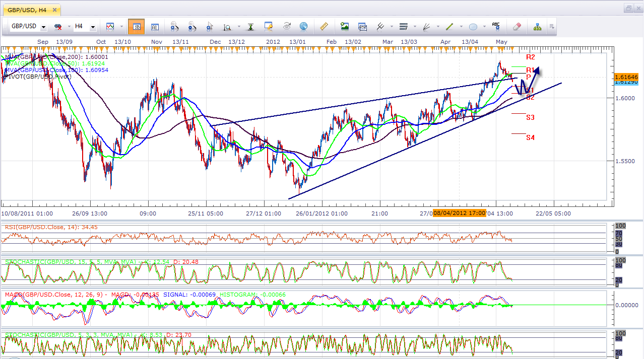644x359 pixels.
Task: Select the Fibonacci retracement levels tool
Action: click(403, 26)
